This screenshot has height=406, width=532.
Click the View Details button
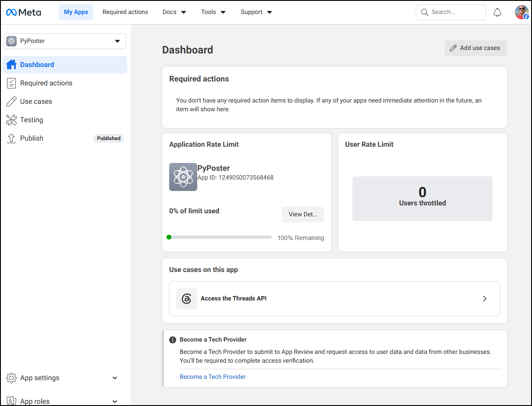pyautogui.click(x=303, y=215)
